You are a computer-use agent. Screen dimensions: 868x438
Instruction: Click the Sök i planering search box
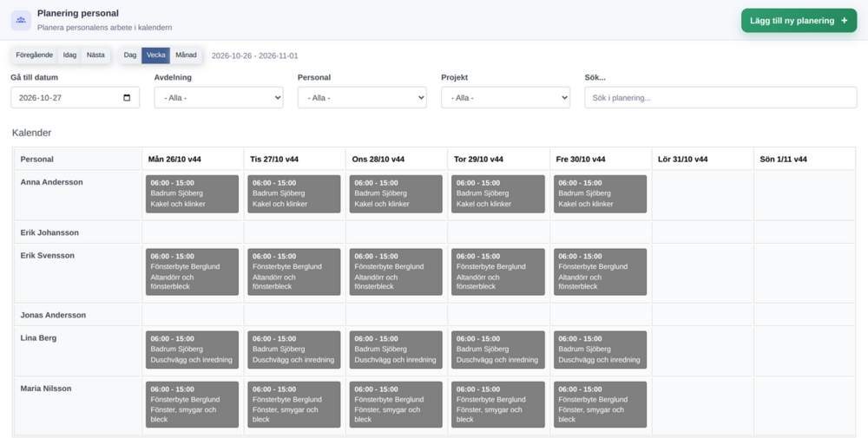[x=720, y=98]
